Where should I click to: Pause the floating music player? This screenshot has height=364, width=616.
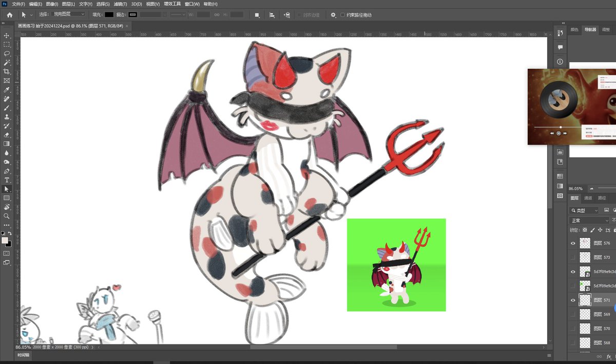pos(559,133)
